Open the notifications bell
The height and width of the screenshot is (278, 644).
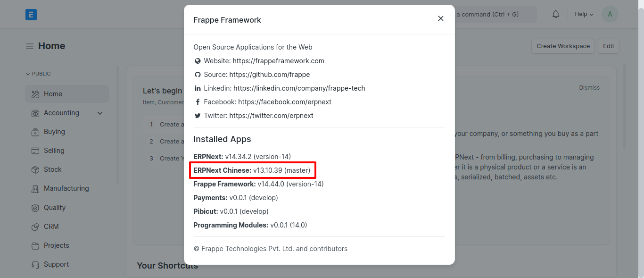click(x=556, y=14)
